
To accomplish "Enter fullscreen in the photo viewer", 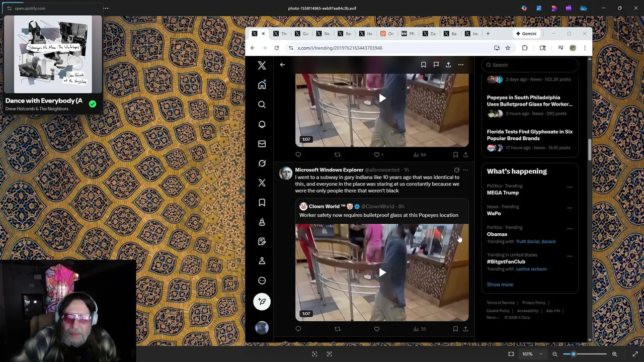I will pos(635,354).
